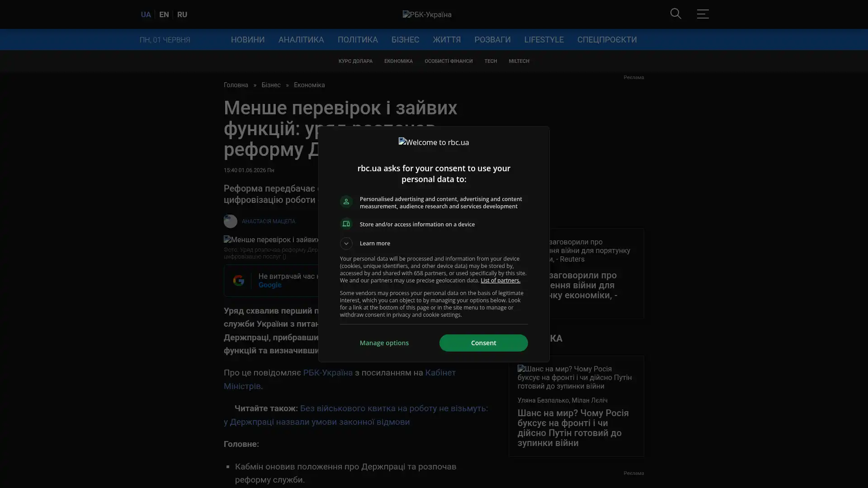Click the Реклама label near the top

coord(633,77)
